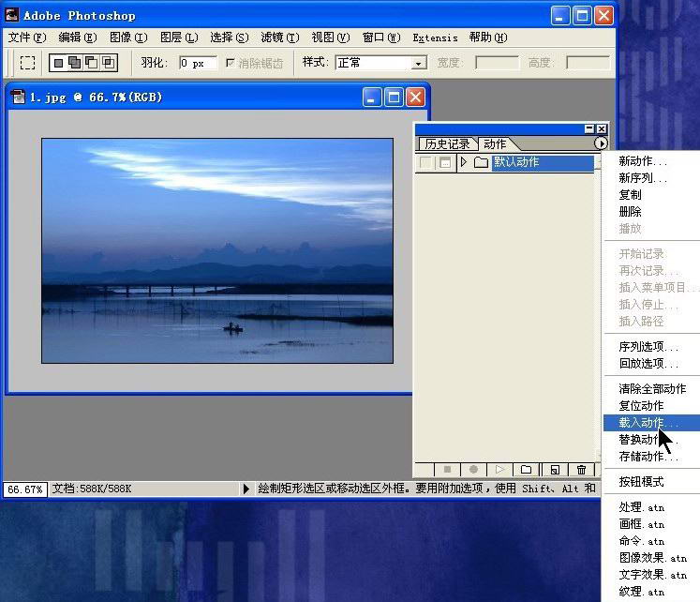The height and width of the screenshot is (602, 700).
Task: Click the create new set folder icon
Action: [x=527, y=470]
